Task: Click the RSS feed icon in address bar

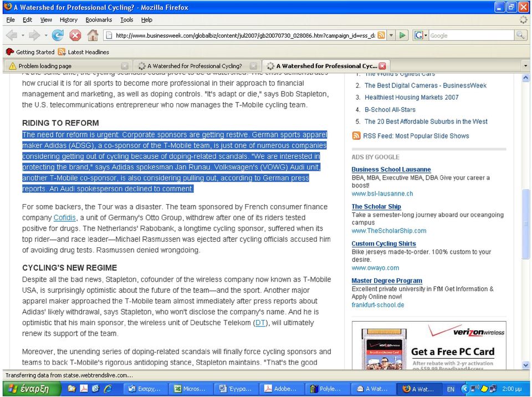Action: (381, 35)
